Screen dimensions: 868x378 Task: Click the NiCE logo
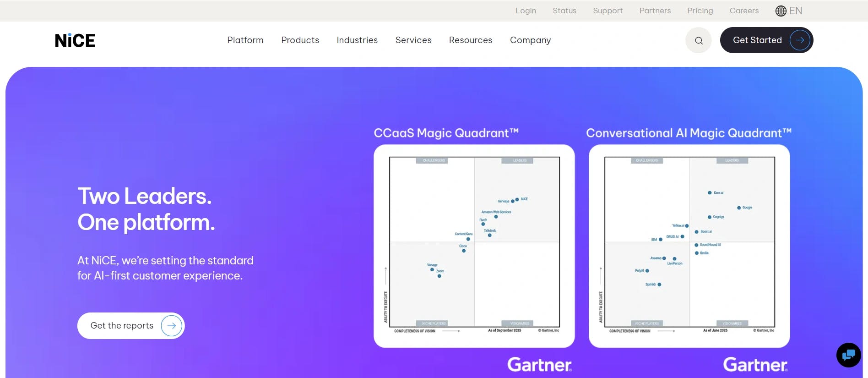click(75, 40)
